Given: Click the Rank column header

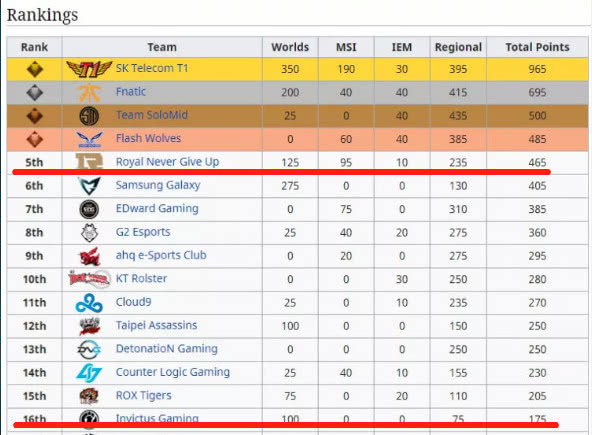Looking at the screenshot, I should (x=34, y=47).
